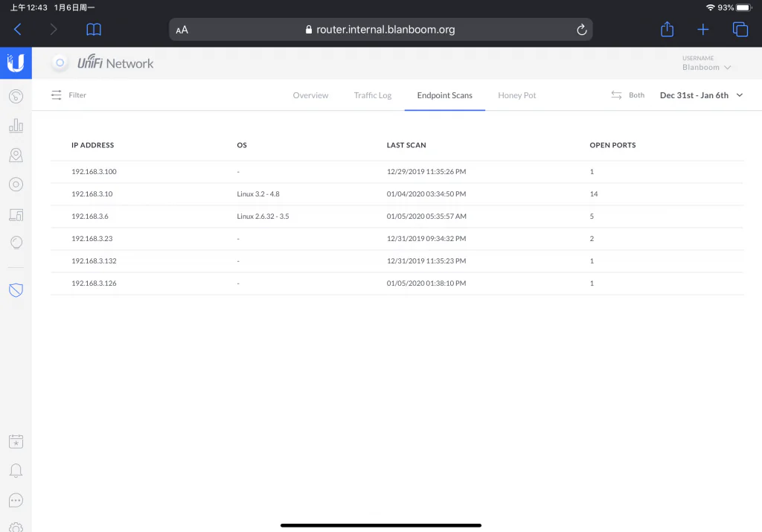762x532 pixels.
Task: Sort by OS column header
Action: pos(242,145)
